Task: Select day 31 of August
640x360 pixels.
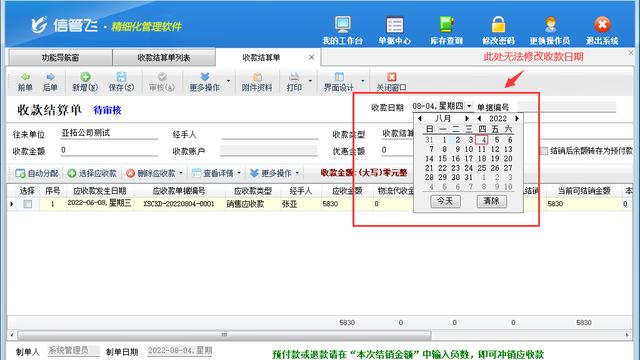Action: coord(469,178)
